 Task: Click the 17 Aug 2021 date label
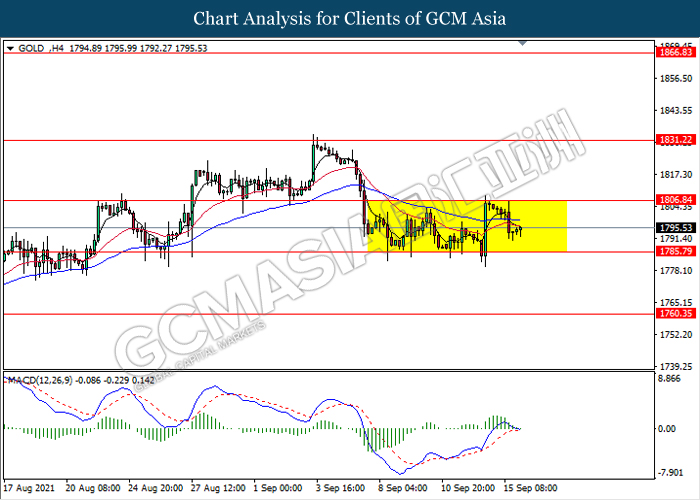[29, 488]
